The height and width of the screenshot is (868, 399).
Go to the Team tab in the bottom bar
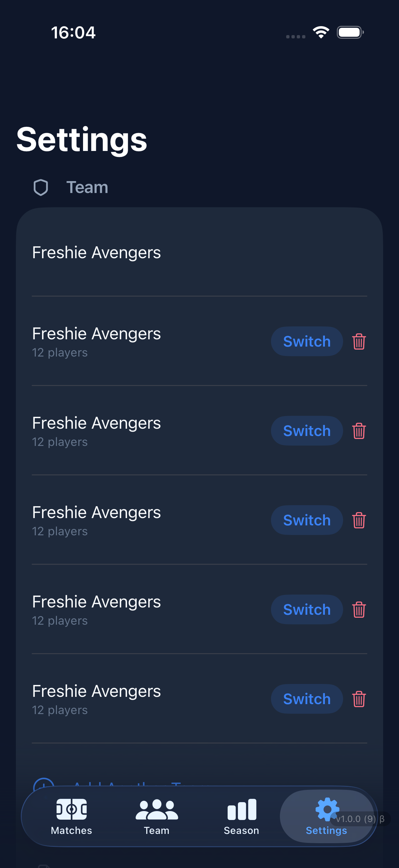click(x=156, y=816)
